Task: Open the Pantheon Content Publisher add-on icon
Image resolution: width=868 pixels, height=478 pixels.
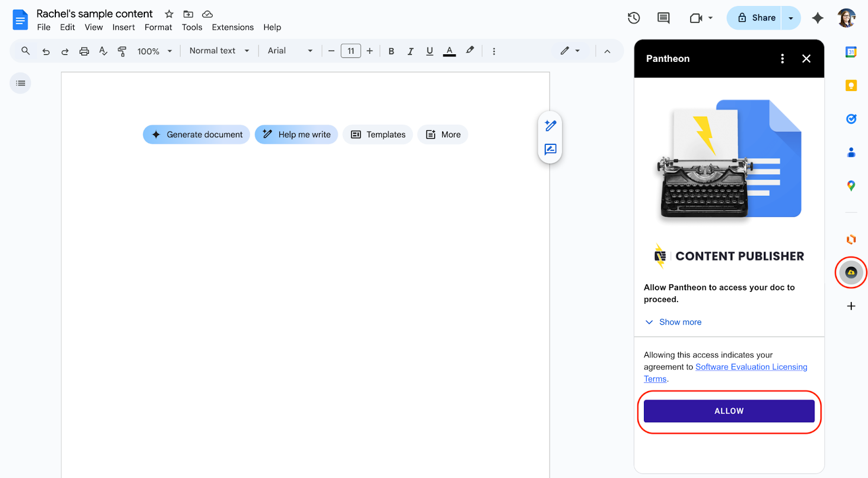Action: coord(851,272)
